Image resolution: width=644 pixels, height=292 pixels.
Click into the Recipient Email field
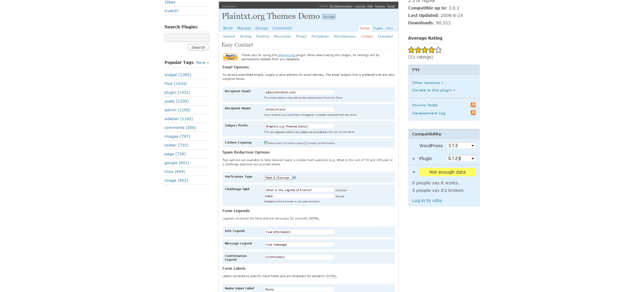299,92
